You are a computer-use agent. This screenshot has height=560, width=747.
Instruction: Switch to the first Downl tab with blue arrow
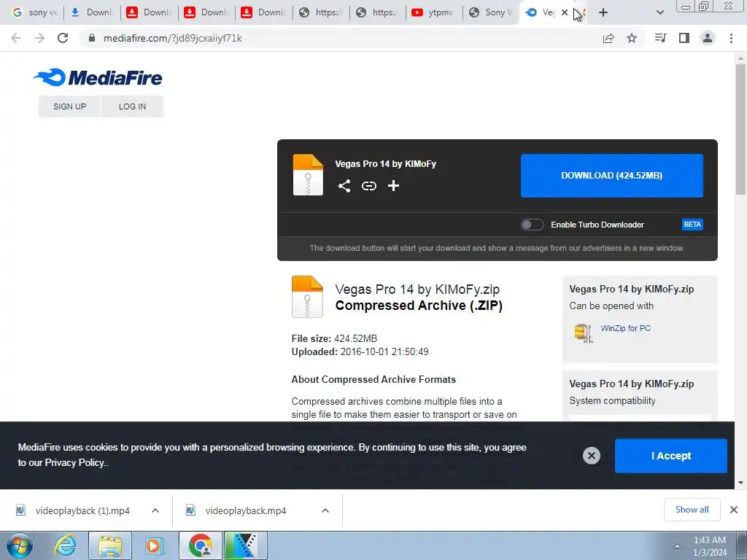coord(91,12)
